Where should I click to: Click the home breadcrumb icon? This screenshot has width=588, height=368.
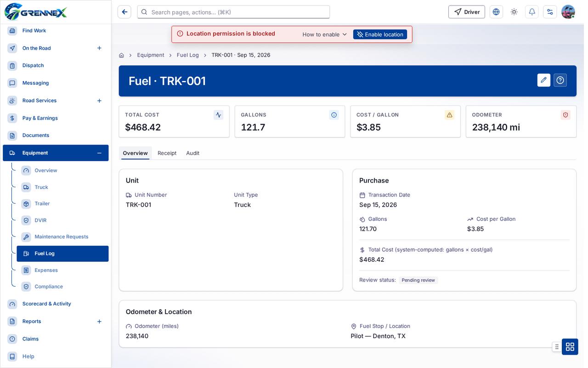click(x=121, y=55)
